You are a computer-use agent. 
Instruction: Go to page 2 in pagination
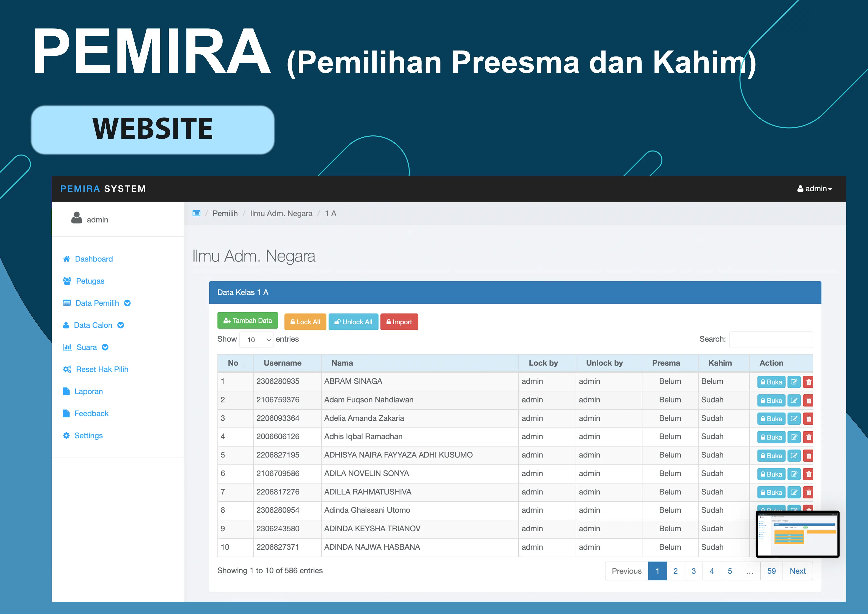click(x=675, y=571)
